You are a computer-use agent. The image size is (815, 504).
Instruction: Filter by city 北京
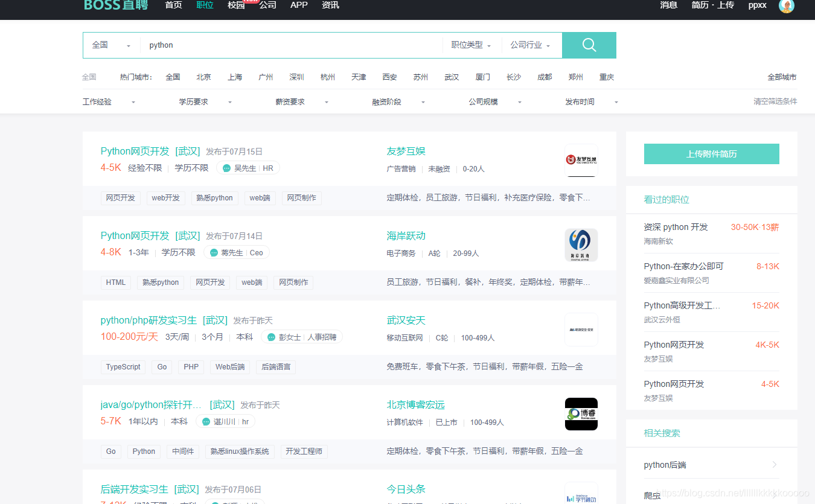pyautogui.click(x=203, y=77)
